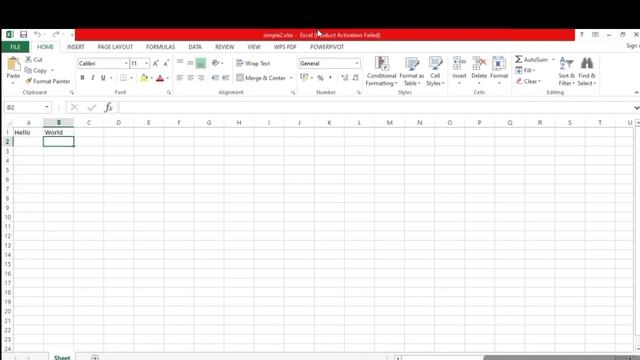The height and width of the screenshot is (360, 640).
Task: Switch to the INSERT tab
Action: coord(76,47)
